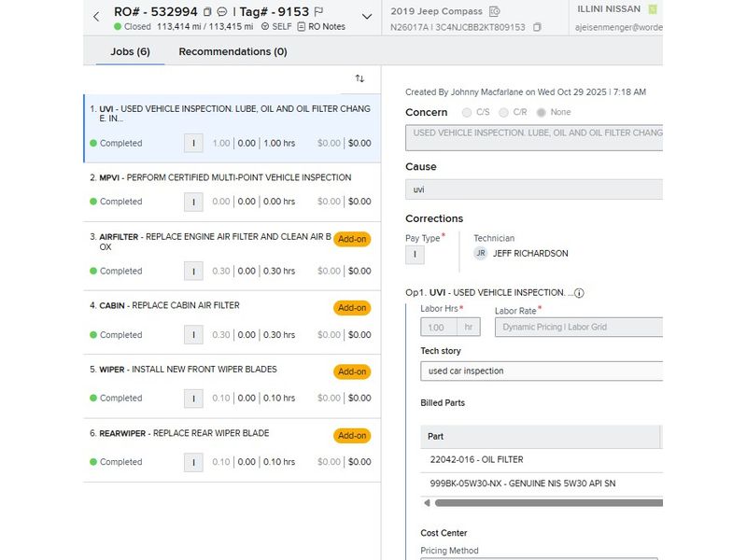Select the Jobs (6) tab
The width and height of the screenshot is (747, 560).
pyautogui.click(x=130, y=51)
